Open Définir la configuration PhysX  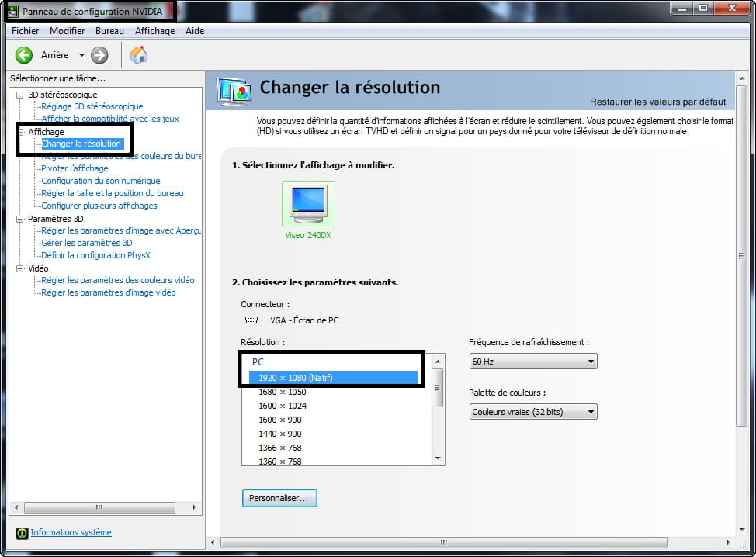95,255
